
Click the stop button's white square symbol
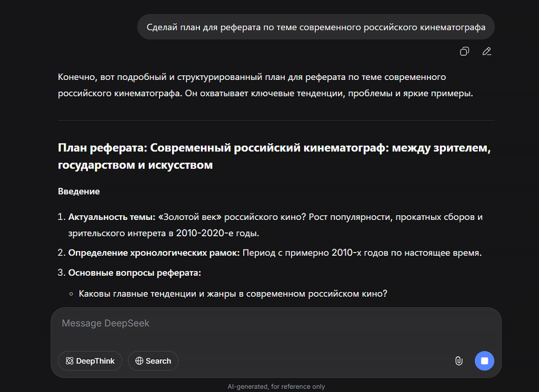[x=484, y=361]
